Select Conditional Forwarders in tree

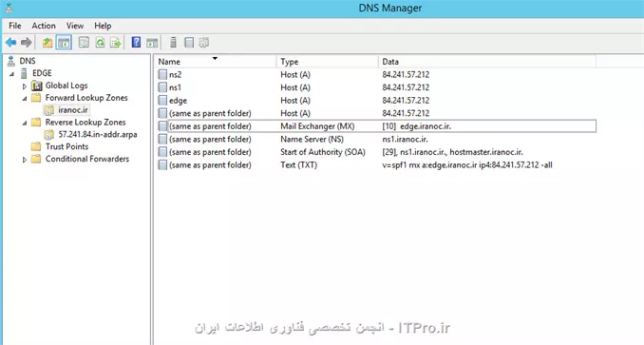tap(87, 159)
